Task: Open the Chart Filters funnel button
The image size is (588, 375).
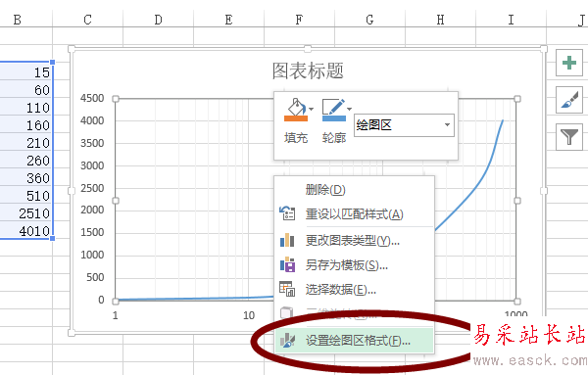Action: click(x=569, y=137)
